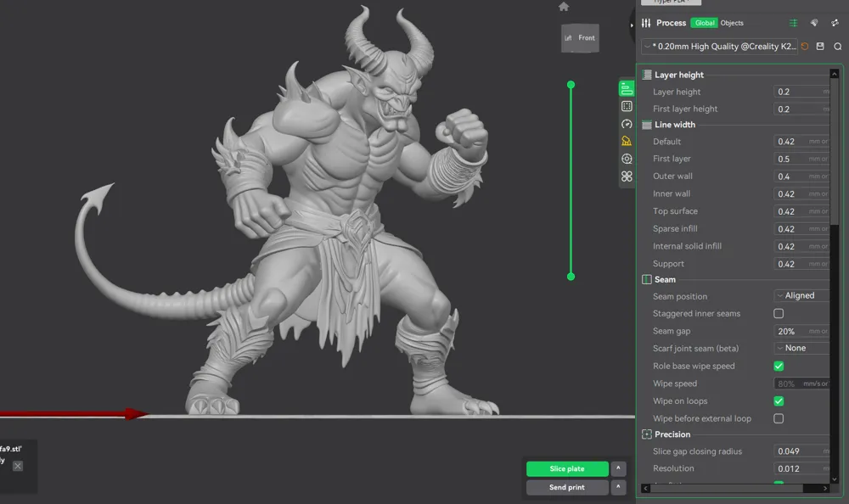The height and width of the screenshot is (504, 849).
Task: Click the compare presets icon
Action: click(814, 23)
